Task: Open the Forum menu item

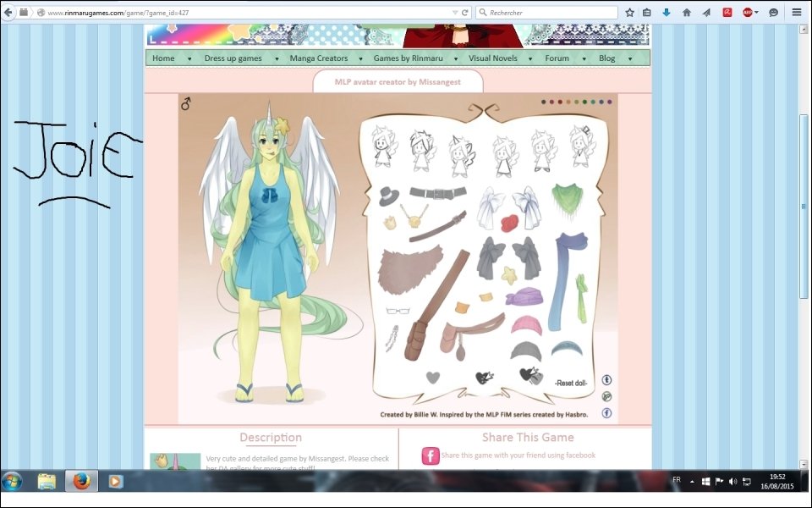Action: [557, 58]
